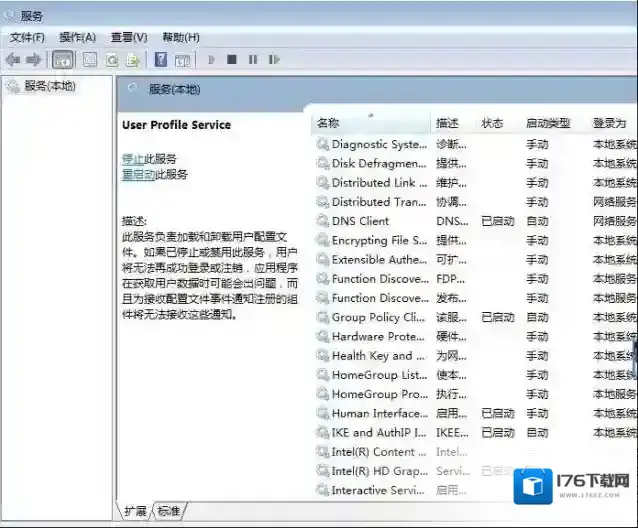Select the Health Key and service name
Image resolution: width=638 pixels, height=528 pixels.
pyautogui.click(x=378, y=356)
